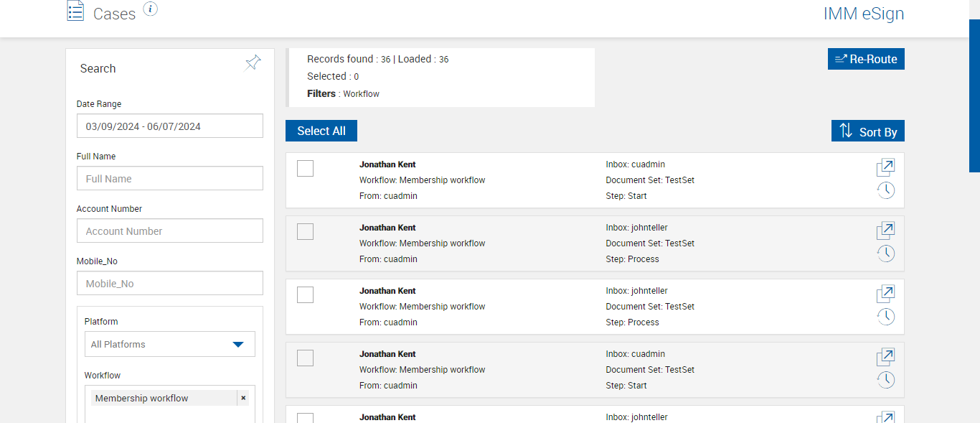Remove the Membership workflow filter tag
980x423 pixels.
click(243, 398)
